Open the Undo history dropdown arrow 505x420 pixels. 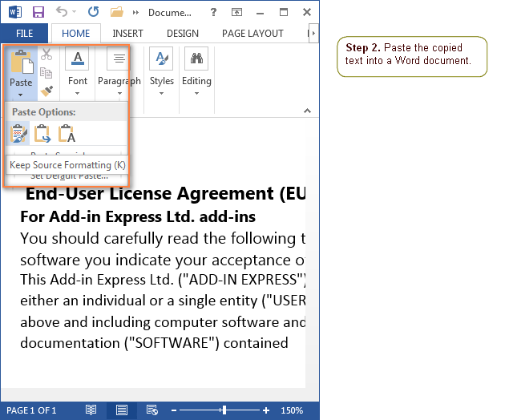pos(74,12)
